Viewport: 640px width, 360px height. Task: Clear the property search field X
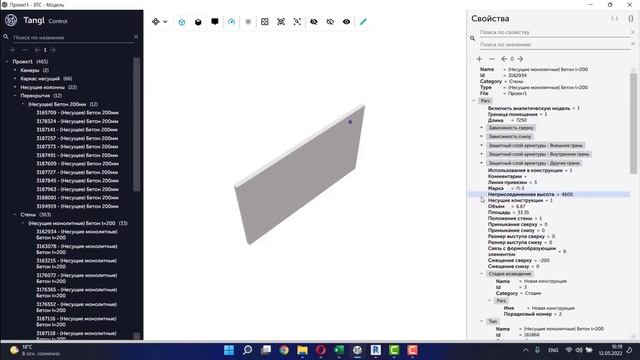point(633,32)
